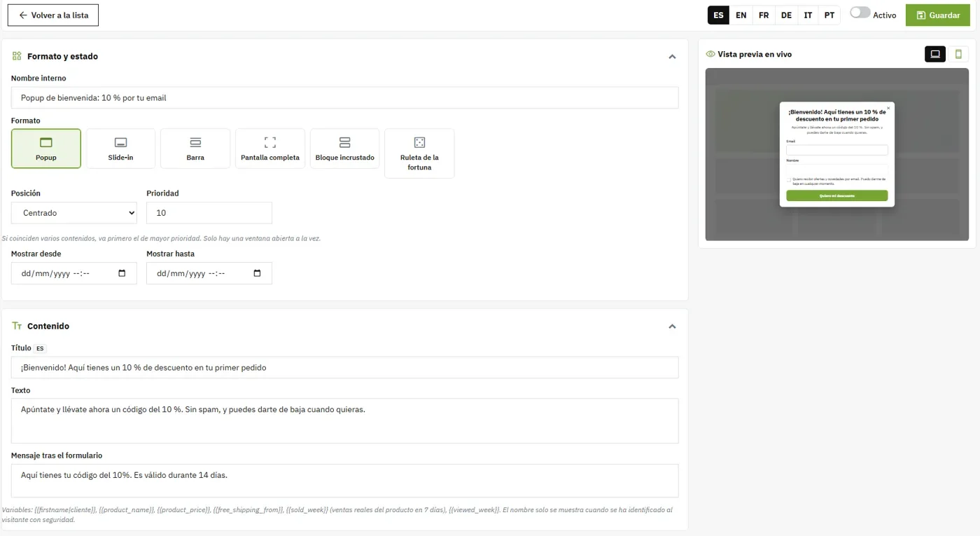
Task: Switch to the PT language tab
Action: [829, 15]
